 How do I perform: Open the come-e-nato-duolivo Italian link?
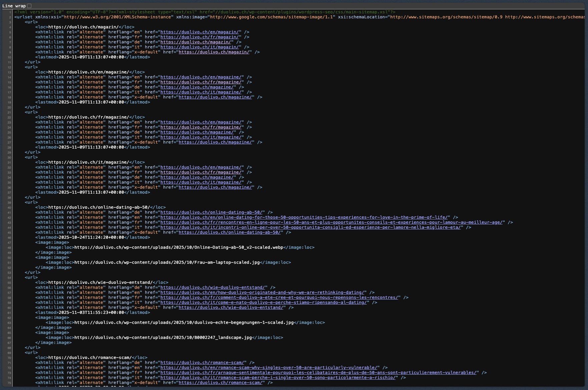coord(263,303)
